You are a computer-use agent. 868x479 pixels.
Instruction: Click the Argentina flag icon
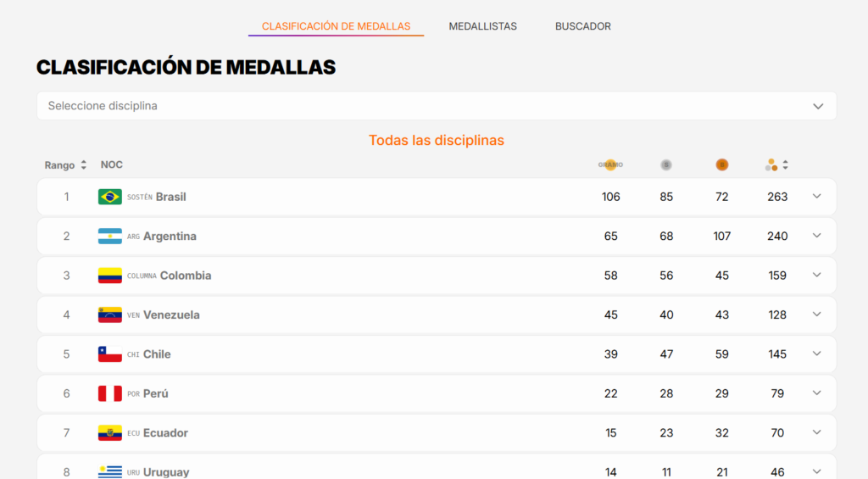click(x=110, y=236)
